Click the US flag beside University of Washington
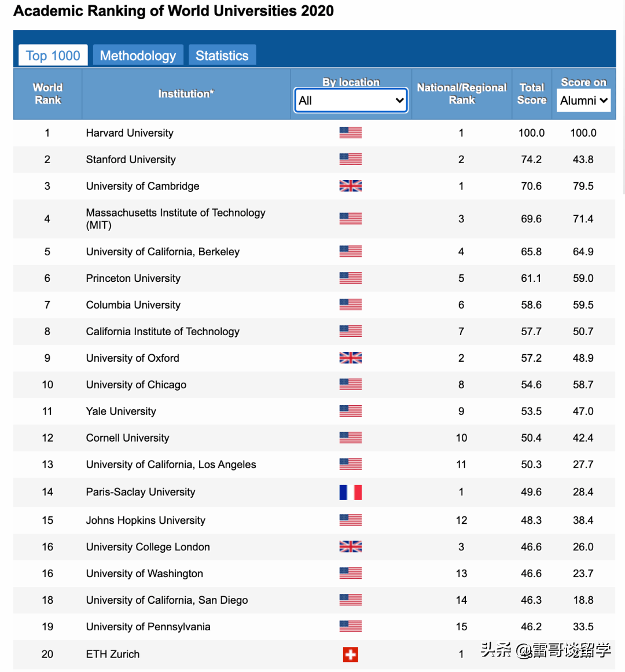The width and height of the screenshot is (625, 672). [x=351, y=573]
